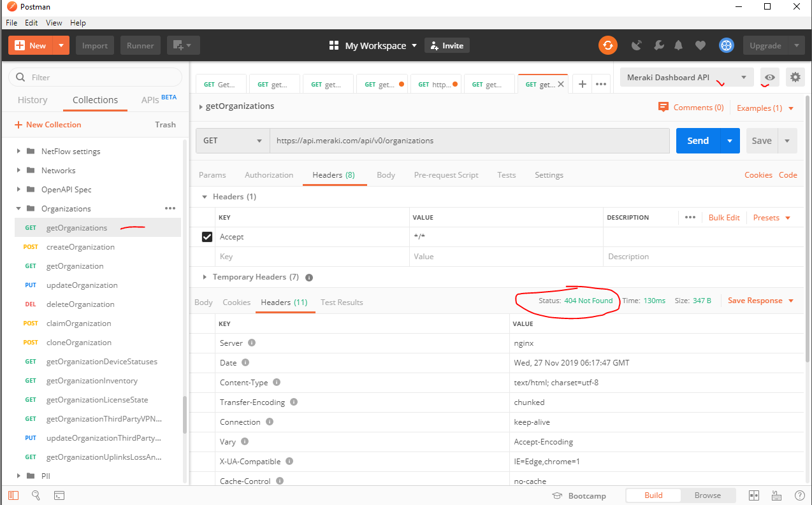
Task: Click the blue Send button
Action: point(697,141)
